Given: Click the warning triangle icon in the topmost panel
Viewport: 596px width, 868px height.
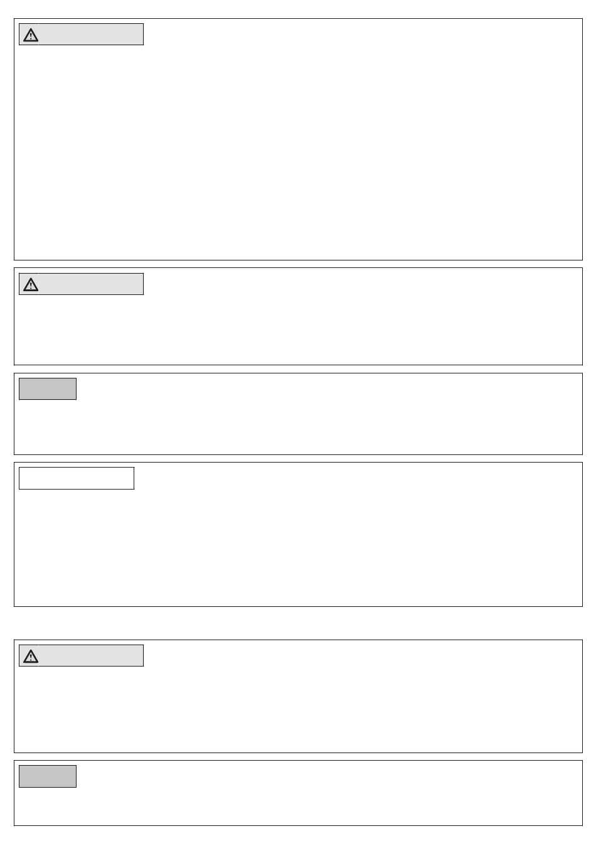Looking at the screenshot, I should (x=31, y=35).
